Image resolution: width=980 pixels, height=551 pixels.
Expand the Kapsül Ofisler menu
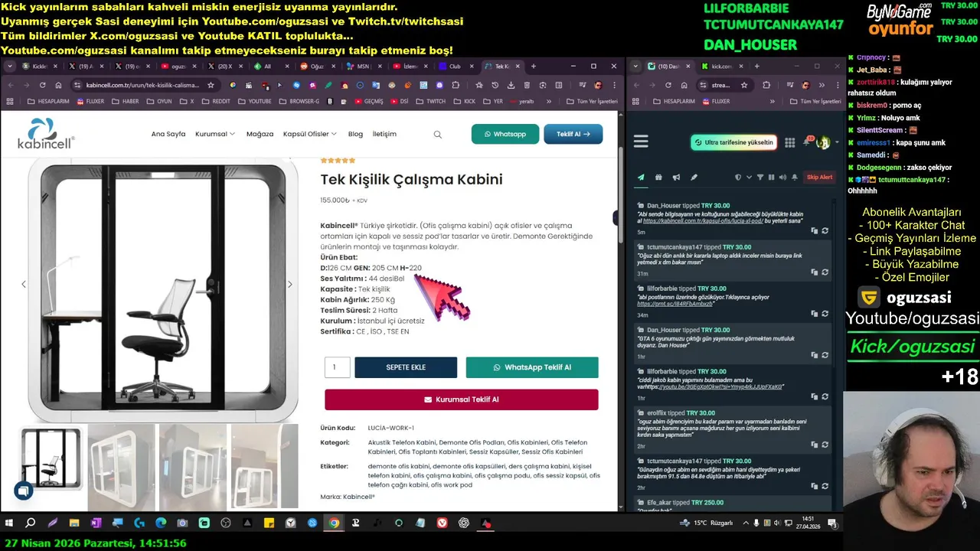[x=310, y=134]
